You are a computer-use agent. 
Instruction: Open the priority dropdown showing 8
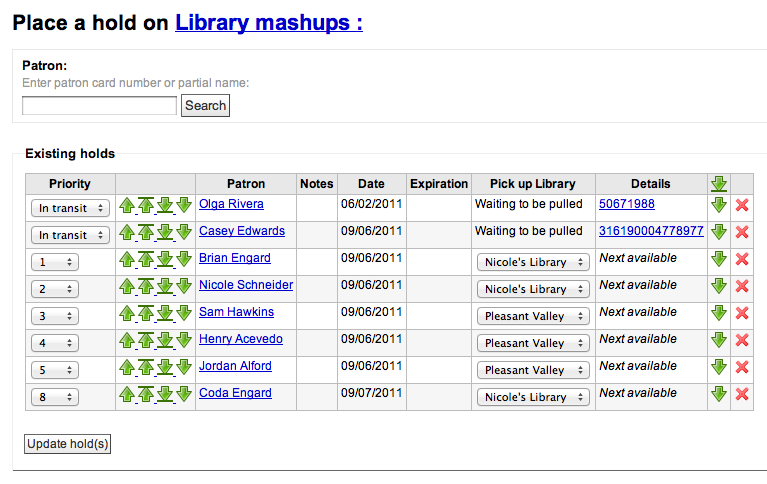click(x=55, y=397)
